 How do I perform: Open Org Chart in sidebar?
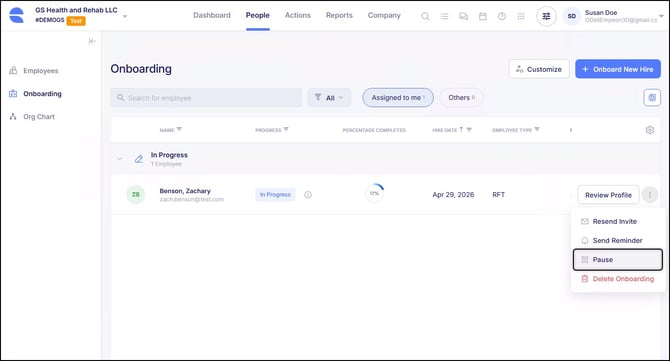click(x=39, y=116)
